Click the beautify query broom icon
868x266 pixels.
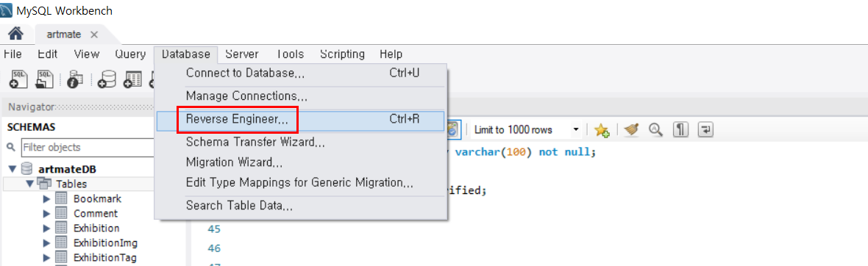click(631, 129)
